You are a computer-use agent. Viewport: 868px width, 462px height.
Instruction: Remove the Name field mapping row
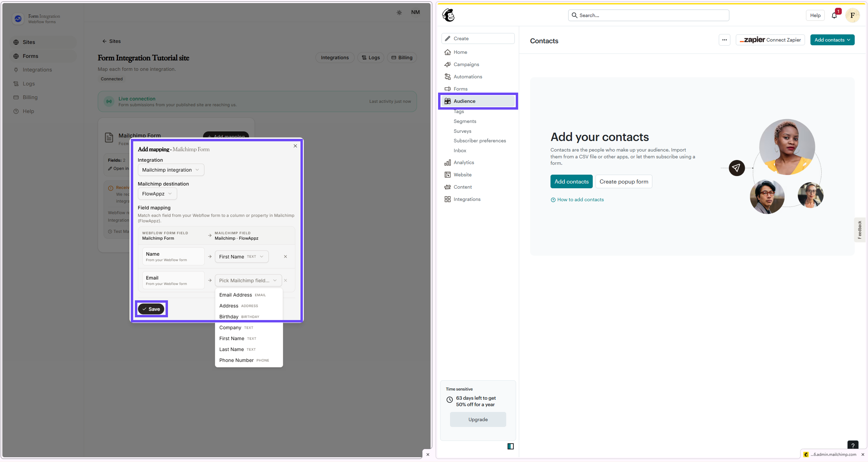pyautogui.click(x=285, y=257)
